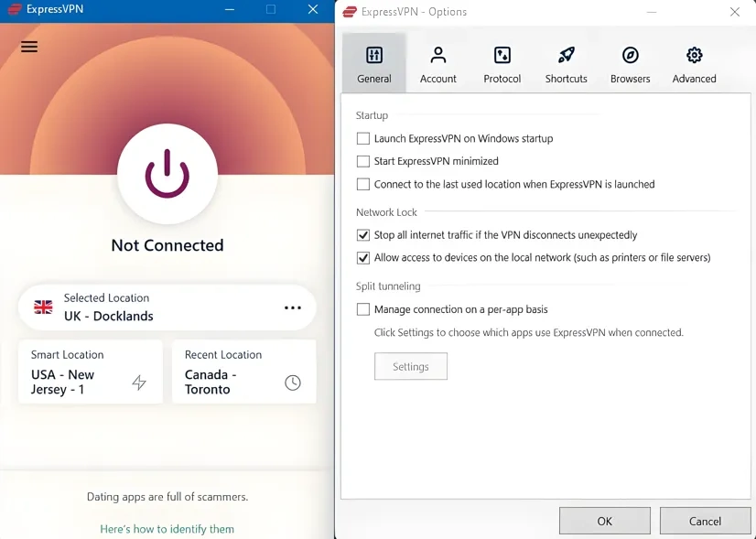Screen dimensions: 756x539
Task: Click ExpressVPN logo in main window title bar
Action: (15, 9)
